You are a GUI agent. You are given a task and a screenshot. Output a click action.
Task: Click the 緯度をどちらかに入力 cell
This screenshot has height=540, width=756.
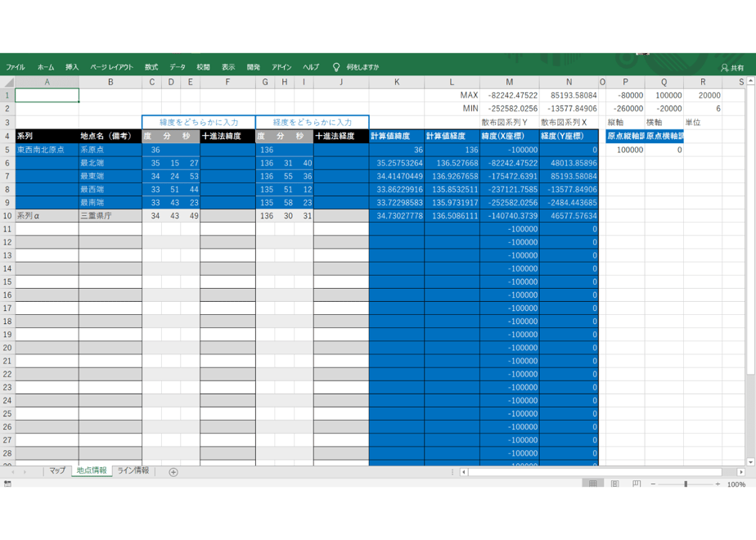[199, 123]
